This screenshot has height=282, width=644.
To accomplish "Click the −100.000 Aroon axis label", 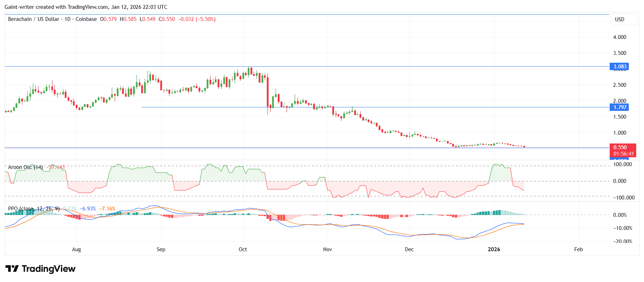I will pyautogui.click(x=624, y=198).
